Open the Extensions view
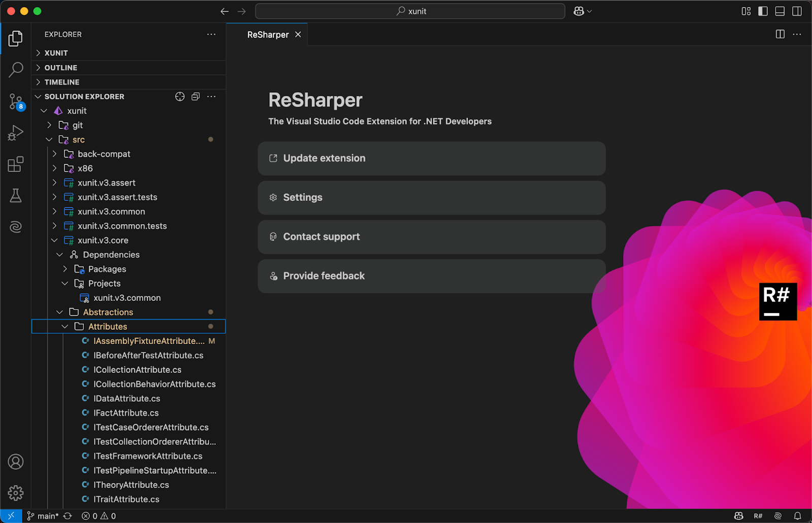Viewport: 812px width, 523px height. point(15,164)
